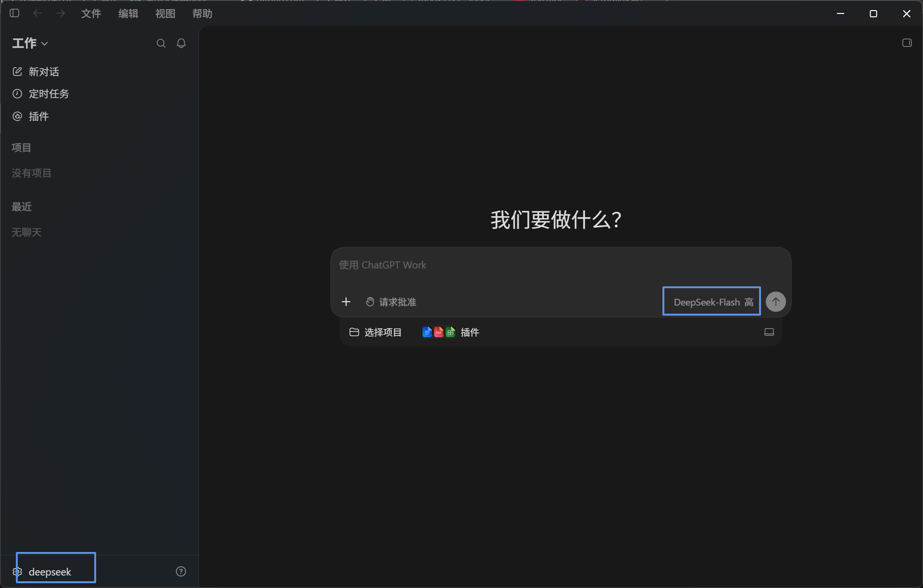This screenshot has height=588, width=923.
Task: Open 插件 in the left sidebar
Action: click(30, 116)
